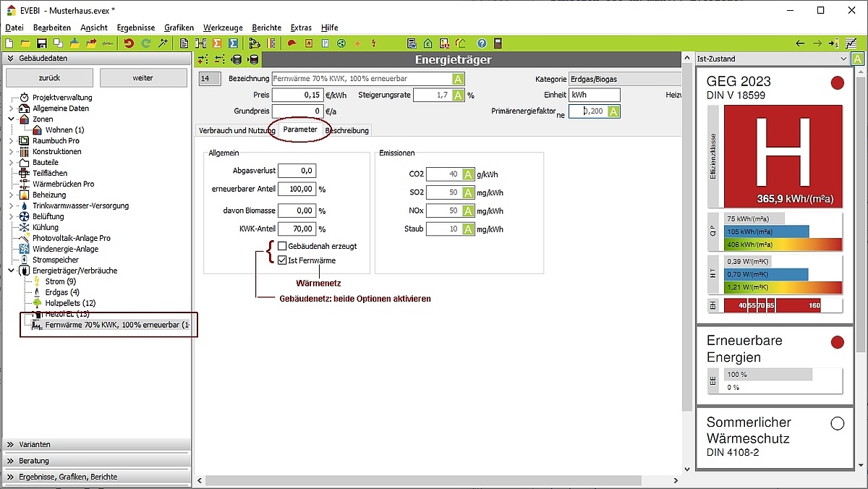Viewport: 868px width, 489px height.
Task: Navigate back with the left arrow icon
Action: 800,43
